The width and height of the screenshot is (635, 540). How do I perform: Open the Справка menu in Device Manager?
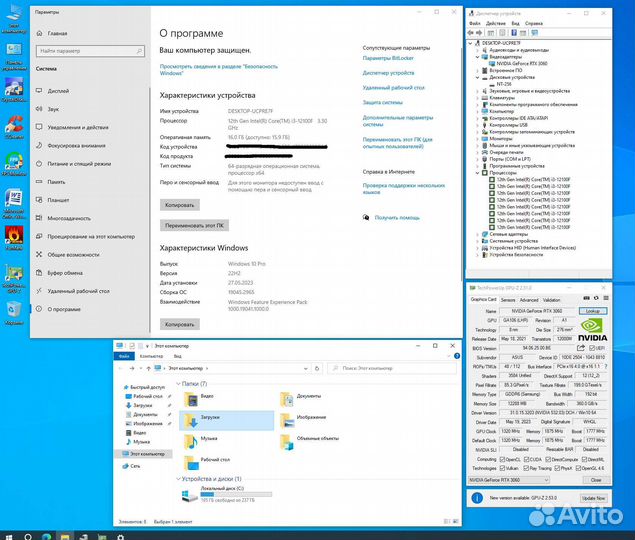coord(534,23)
